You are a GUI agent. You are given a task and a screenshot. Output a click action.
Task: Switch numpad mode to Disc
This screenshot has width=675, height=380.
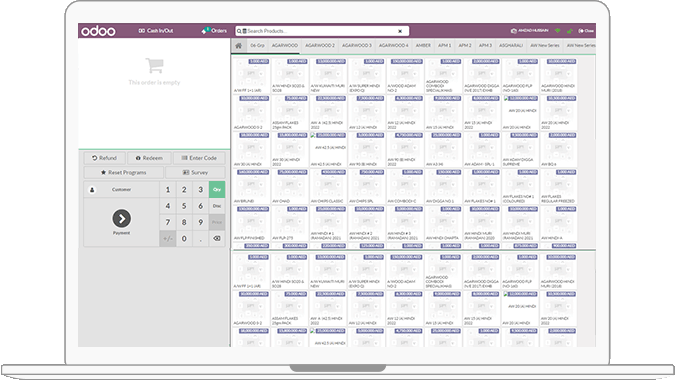(217, 206)
